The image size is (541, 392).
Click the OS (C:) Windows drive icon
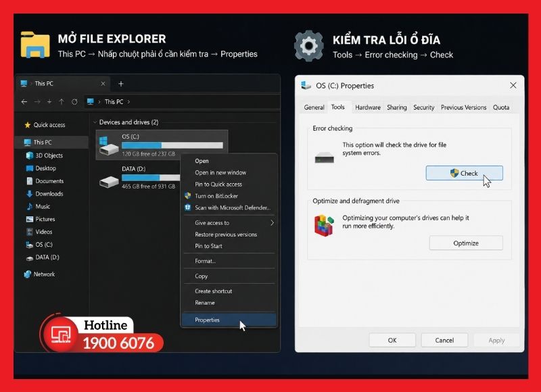(x=108, y=145)
